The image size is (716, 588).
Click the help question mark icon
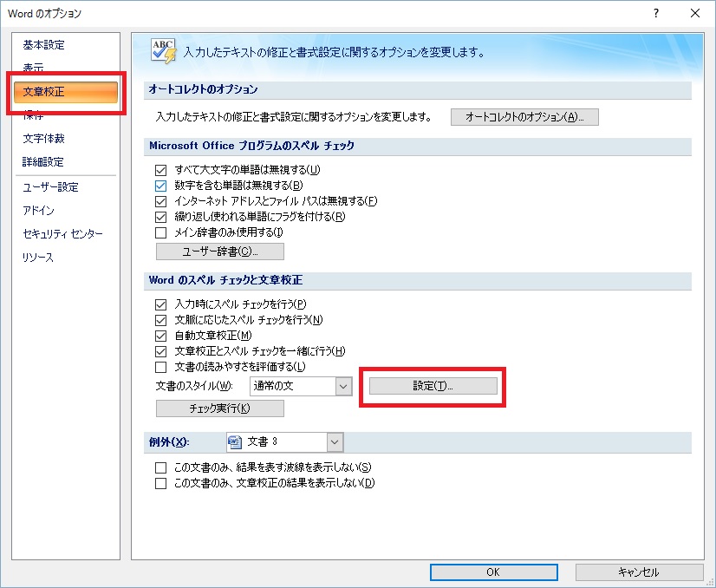pyautogui.click(x=655, y=13)
